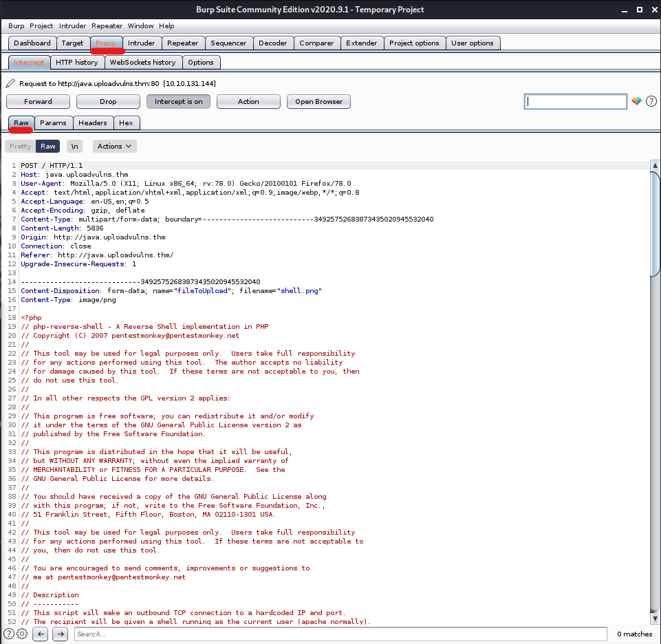
Task: Click the 'Connection: close' header line
Action: pyautogui.click(x=56, y=246)
